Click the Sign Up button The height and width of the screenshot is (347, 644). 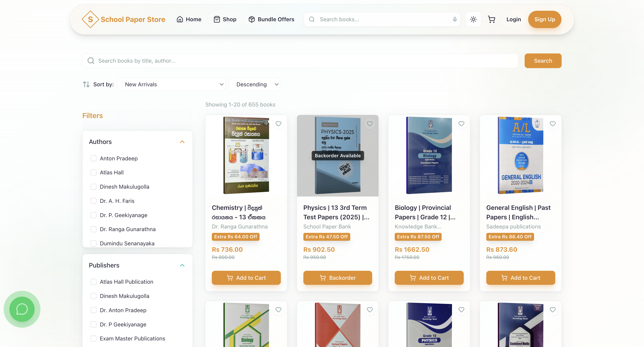pyautogui.click(x=544, y=19)
